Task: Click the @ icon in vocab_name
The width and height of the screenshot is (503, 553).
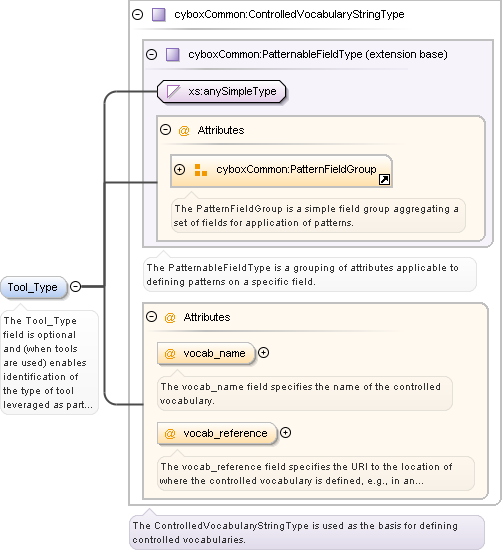Action: (170, 353)
